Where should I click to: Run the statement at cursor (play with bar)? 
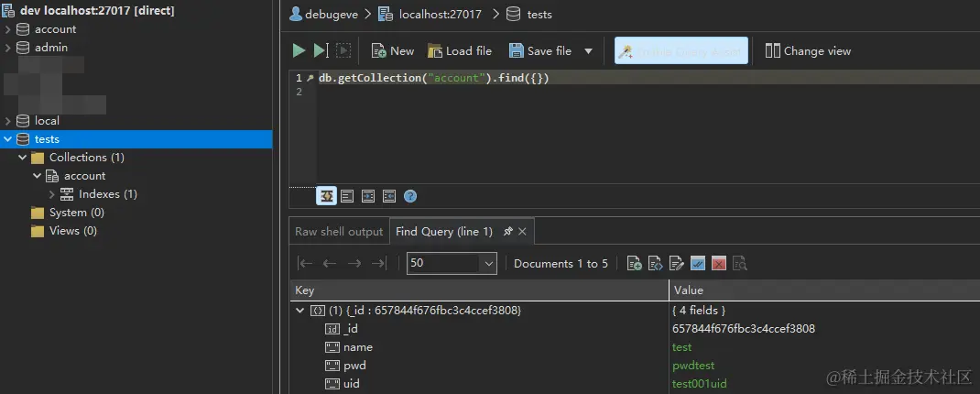pos(321,50)
